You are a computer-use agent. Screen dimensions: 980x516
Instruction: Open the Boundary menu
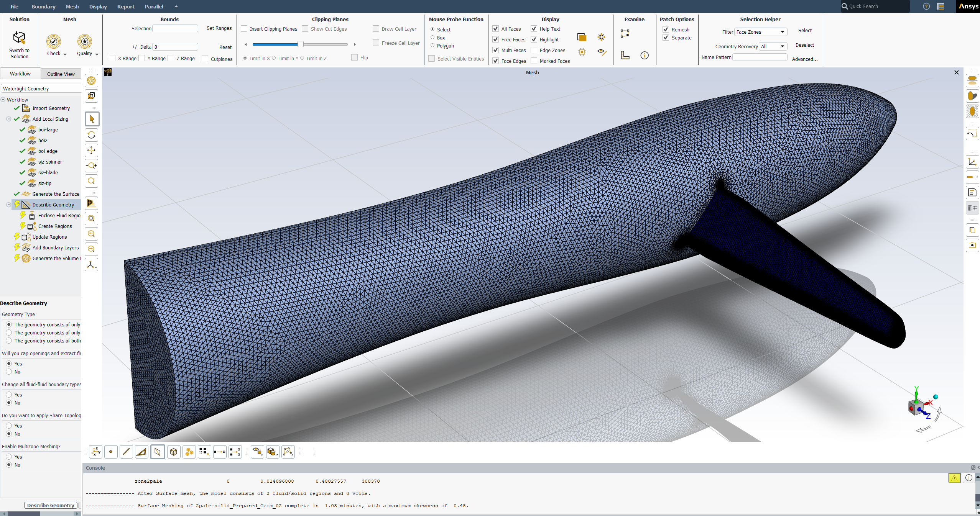43,7
